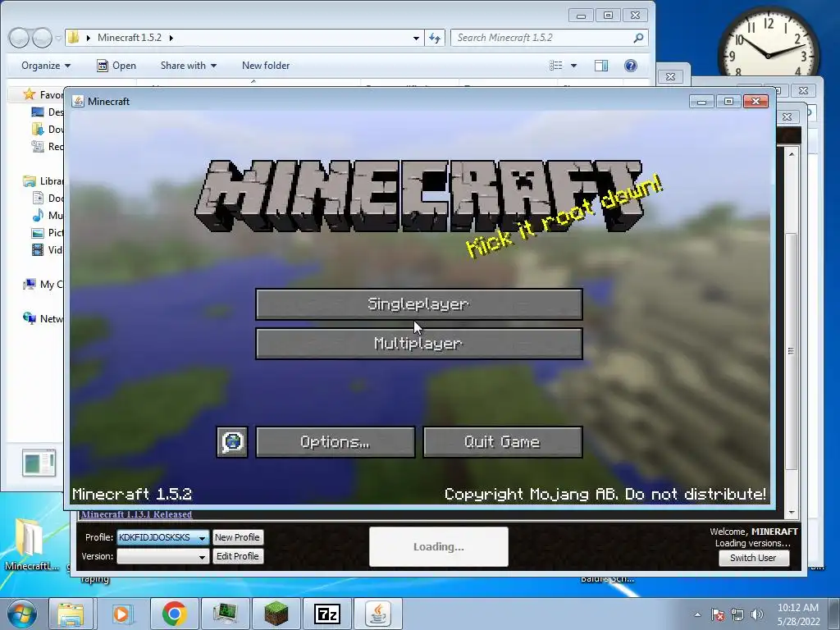Click Open in Explorer toolbar
Image resolution: width=840 pixels, height=630 pixels.
pos(116,66)
